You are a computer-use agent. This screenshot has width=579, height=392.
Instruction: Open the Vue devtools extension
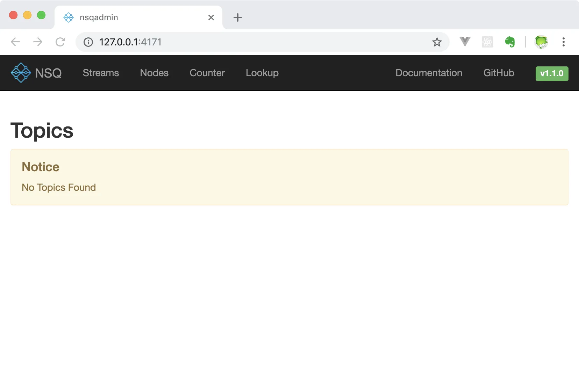[x=465, y=42]
